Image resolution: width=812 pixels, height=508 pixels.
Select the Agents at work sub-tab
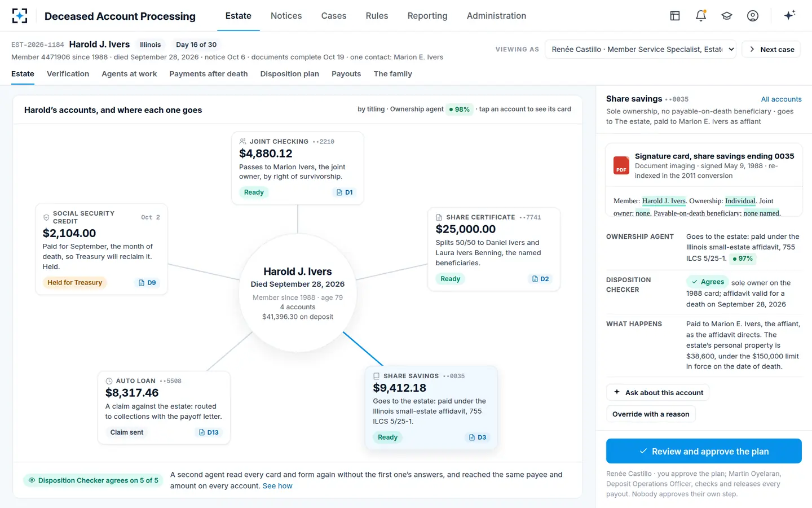coord(129,74)
